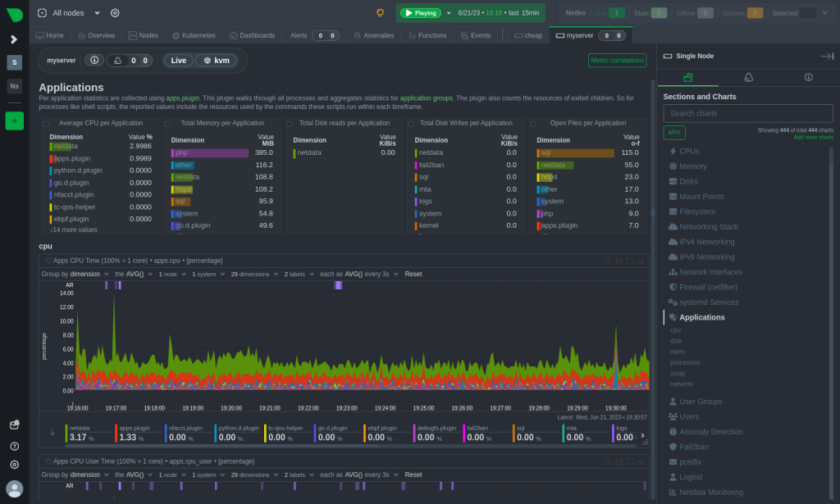Open the Dashboards tab
840x504 pixels.
click(252, 35)
